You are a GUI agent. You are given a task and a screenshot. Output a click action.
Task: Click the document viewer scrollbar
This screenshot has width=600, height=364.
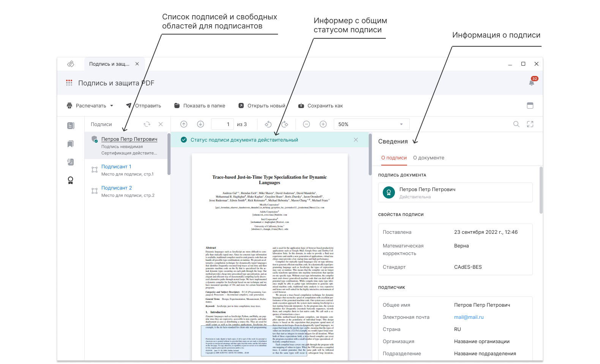pyautogui.click(x=370, y=154)
